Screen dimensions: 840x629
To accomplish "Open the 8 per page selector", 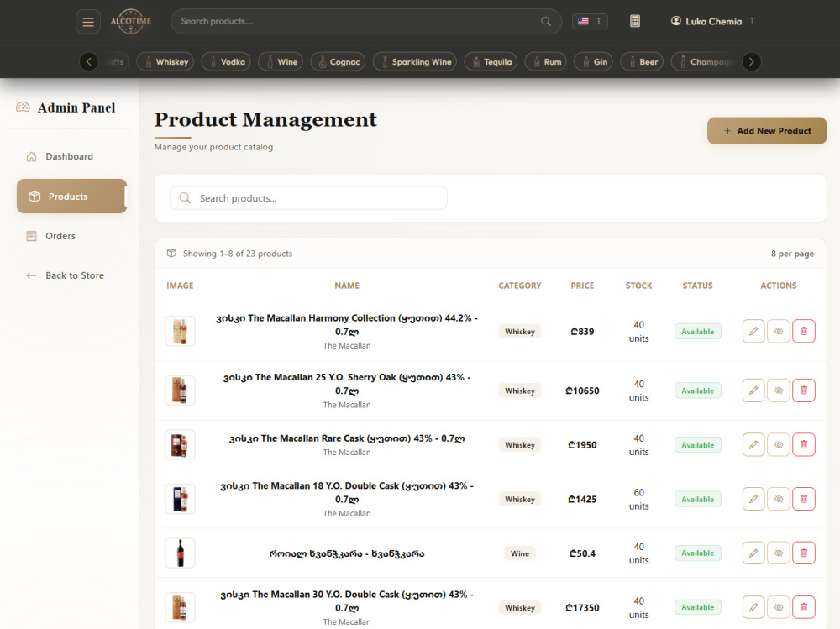I will (x=792, y=254).
